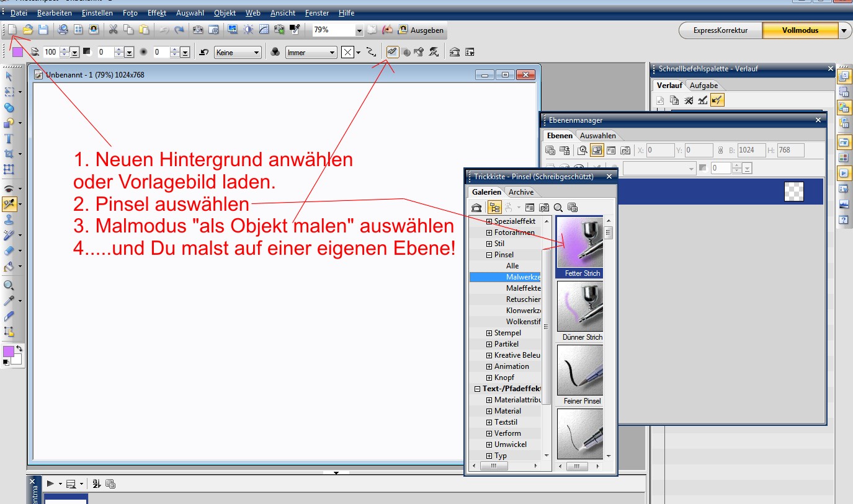Close the Ebenenmanager panel
853x504 pixels.
point(820,120)
